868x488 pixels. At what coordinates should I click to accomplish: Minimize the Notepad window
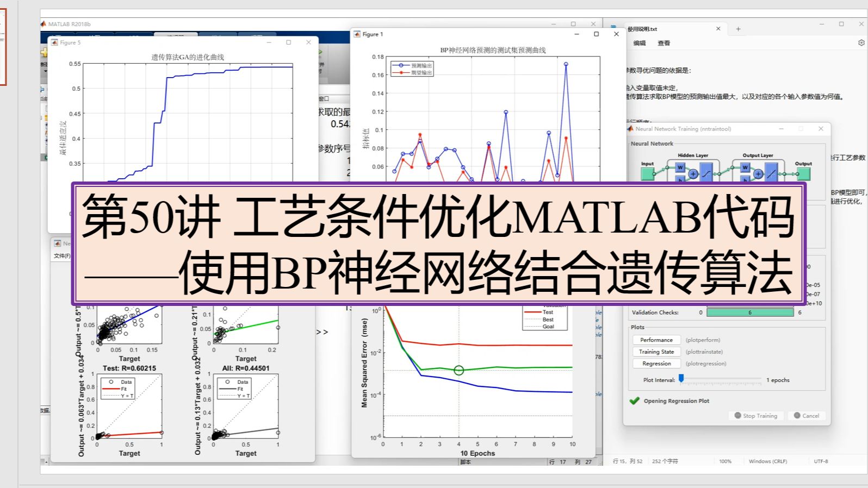[x=821, y=24]
